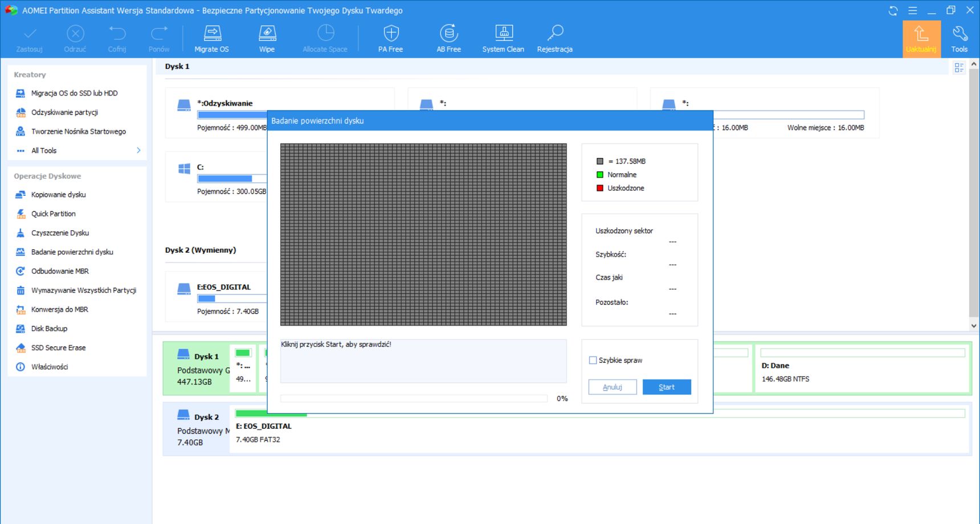Screen dimensions: 980x524
Task: Click the Uaktualnij upgrade button
Action: click(x=921, y=39)
